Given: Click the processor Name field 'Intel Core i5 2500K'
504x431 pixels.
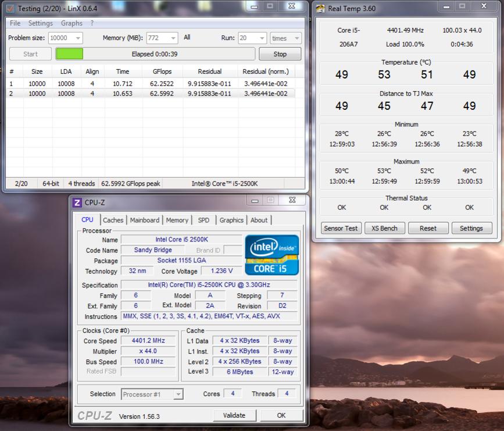Looking at the screenshot, I should (181, 240).
